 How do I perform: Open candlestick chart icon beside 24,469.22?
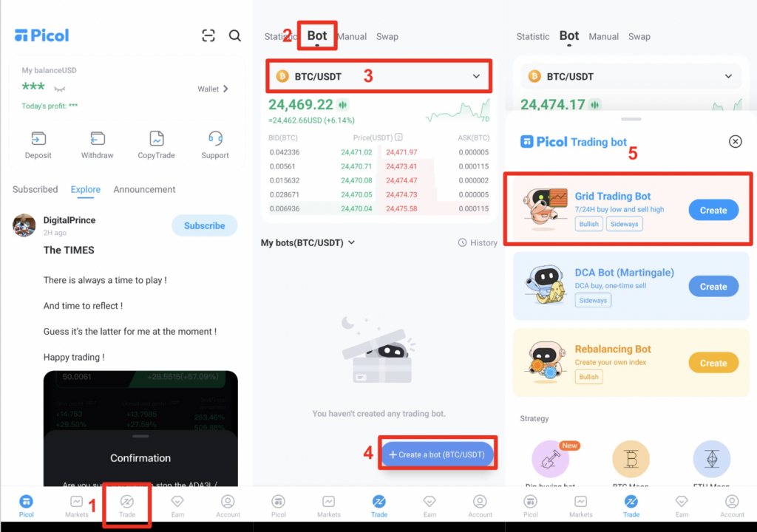tap(343, 105)
